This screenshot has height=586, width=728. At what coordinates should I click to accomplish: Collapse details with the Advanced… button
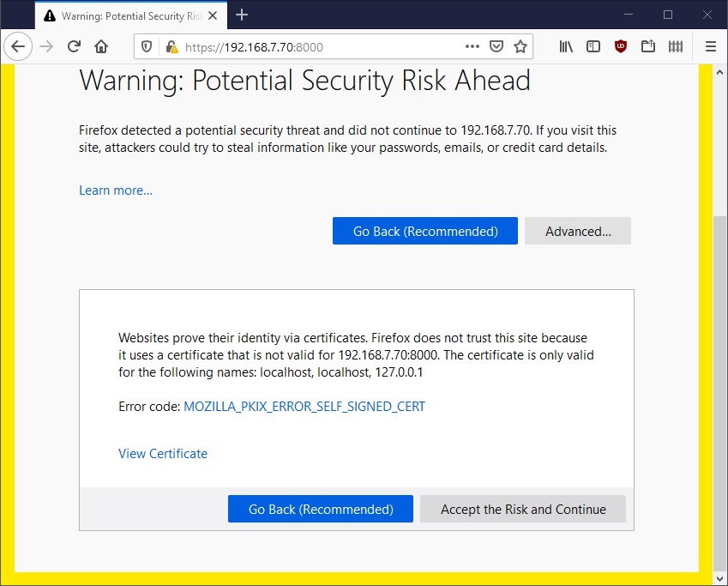[x=577, y=231]
